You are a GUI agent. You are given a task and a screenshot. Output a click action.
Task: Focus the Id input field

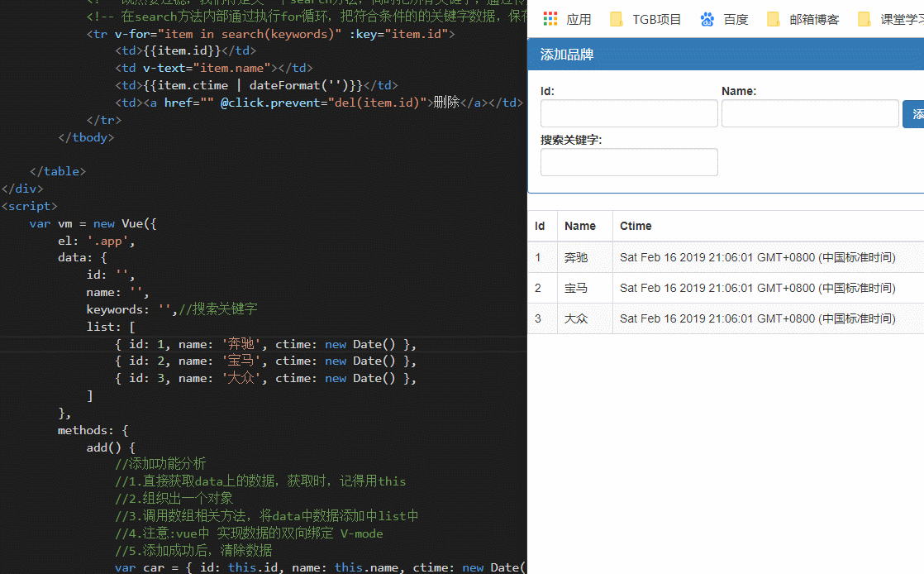coord(629,113)
